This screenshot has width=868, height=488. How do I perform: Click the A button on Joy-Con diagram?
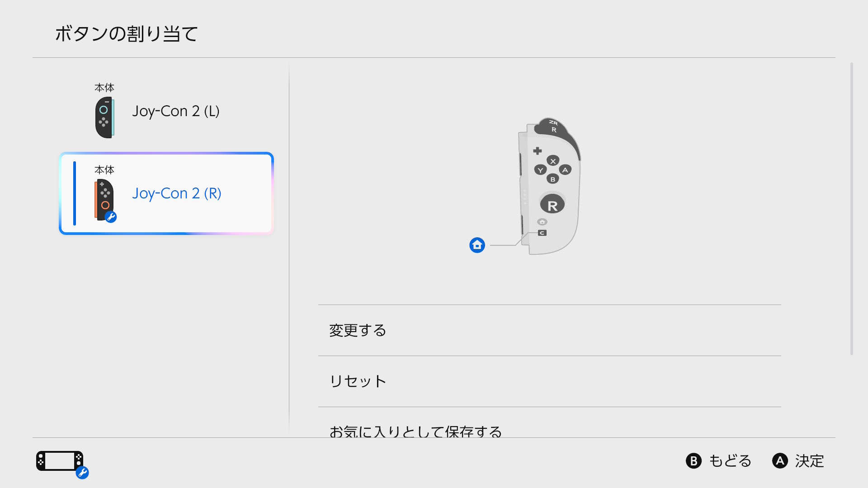click(565, 170)
